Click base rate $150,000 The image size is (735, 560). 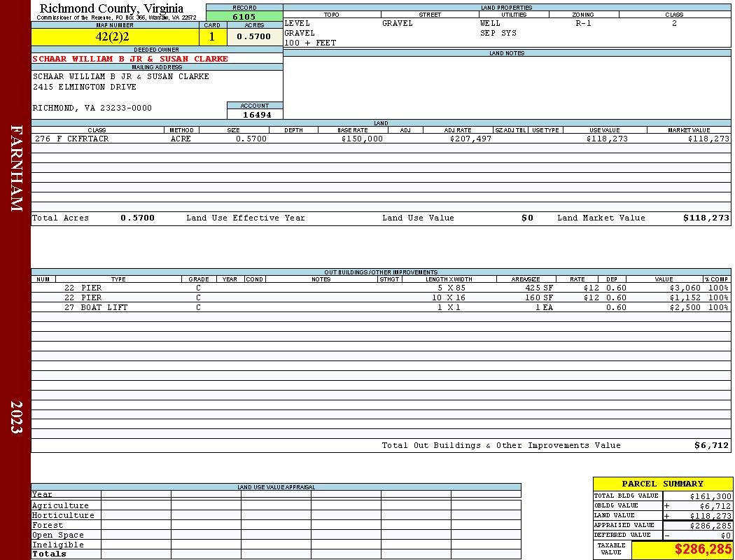pyautogui.click(x=362, y=139)
